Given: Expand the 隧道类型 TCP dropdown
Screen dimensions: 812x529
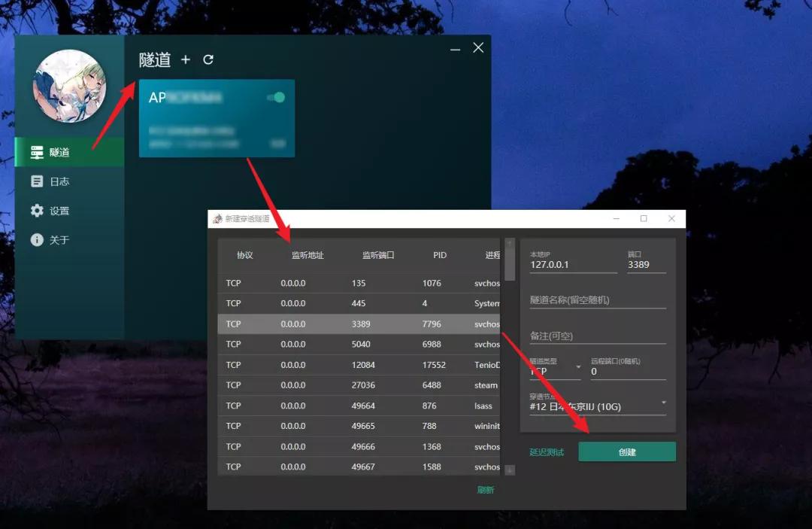Looking at the screenshot, I should point(578,367).
